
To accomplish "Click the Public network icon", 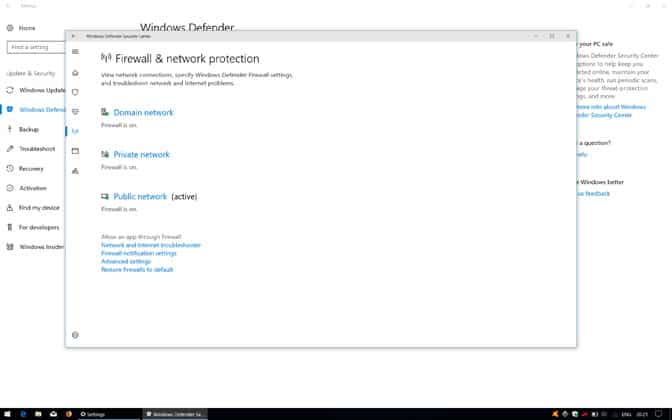I will click(x=105, y=196).
